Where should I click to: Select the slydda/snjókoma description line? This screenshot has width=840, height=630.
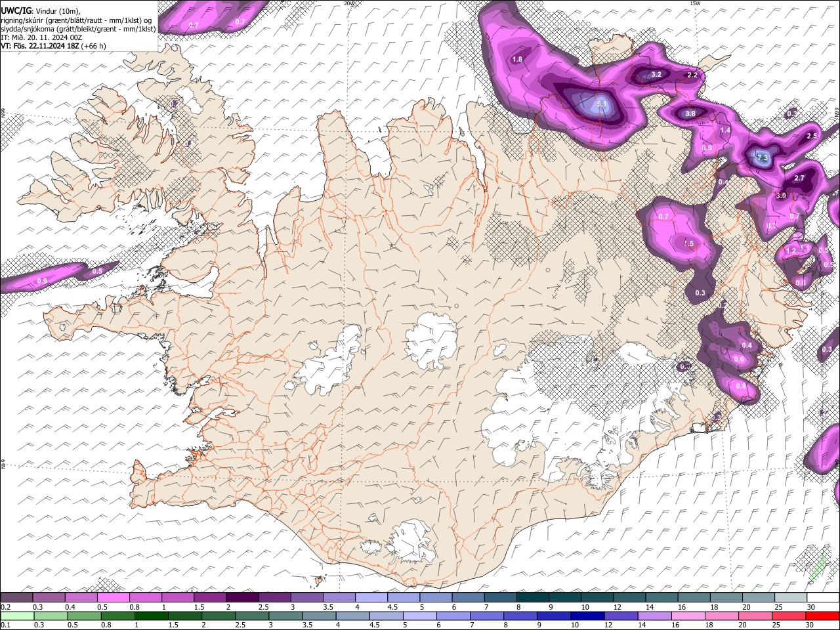pyautogui.click(x=79, y=29)
